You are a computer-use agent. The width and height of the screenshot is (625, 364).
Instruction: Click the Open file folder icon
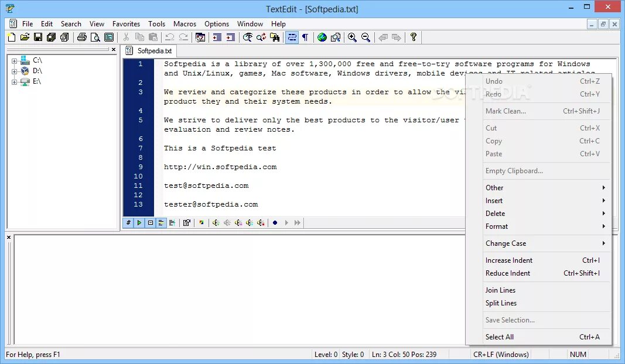25,37
